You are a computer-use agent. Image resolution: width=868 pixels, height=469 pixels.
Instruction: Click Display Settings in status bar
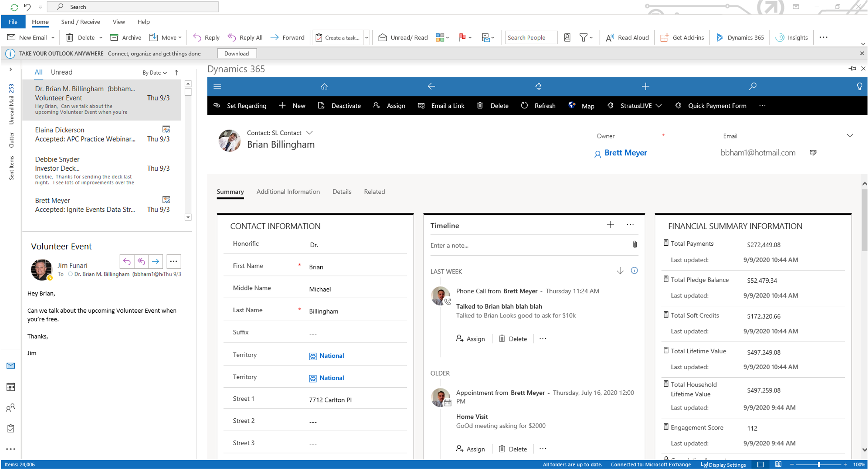point(723,465)
